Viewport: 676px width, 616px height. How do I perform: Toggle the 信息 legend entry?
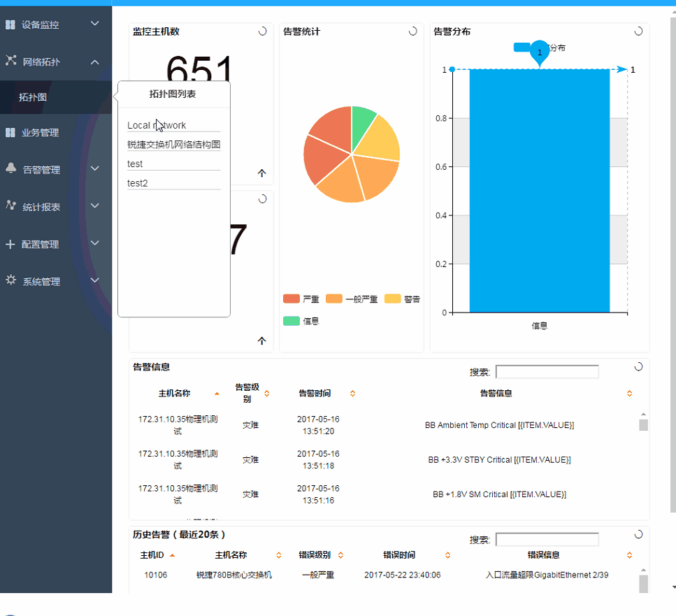coord(301,321)
